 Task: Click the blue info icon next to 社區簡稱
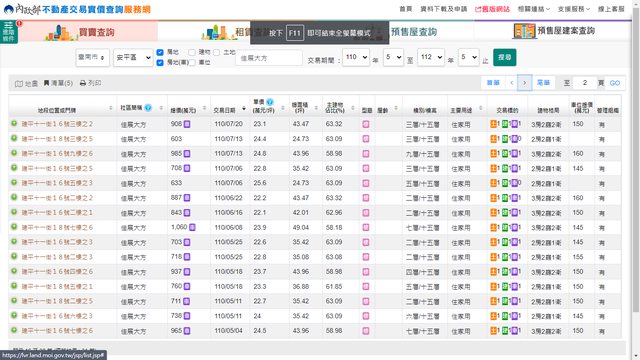148,108
